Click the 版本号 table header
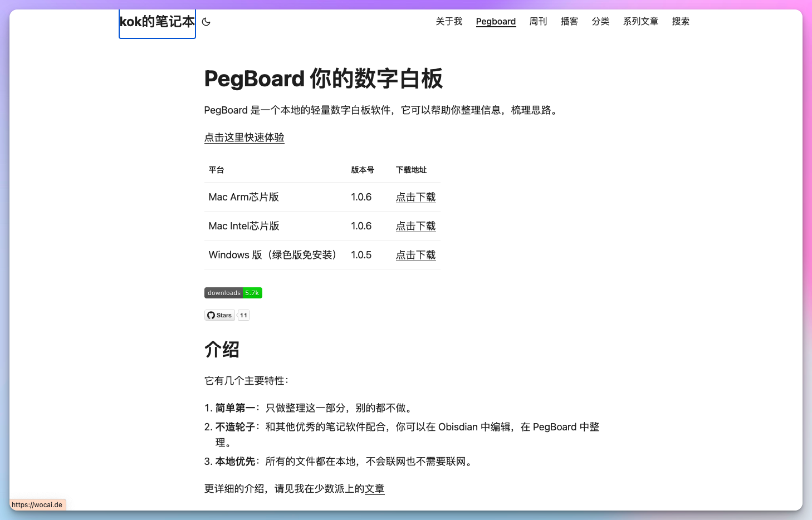The width and height of the screenshot is (812, 520). 363,170
